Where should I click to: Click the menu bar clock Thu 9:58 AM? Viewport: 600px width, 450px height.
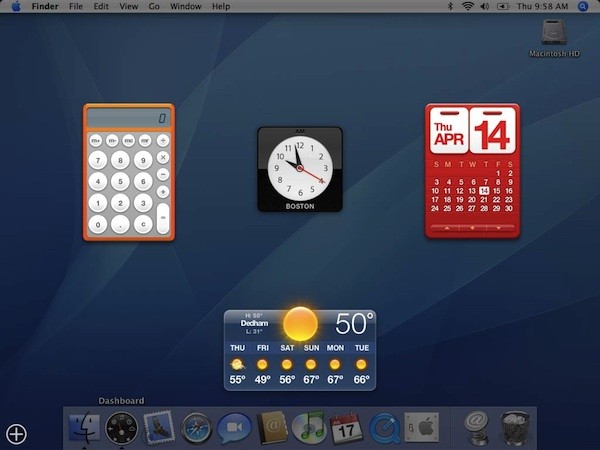[542, 7]
